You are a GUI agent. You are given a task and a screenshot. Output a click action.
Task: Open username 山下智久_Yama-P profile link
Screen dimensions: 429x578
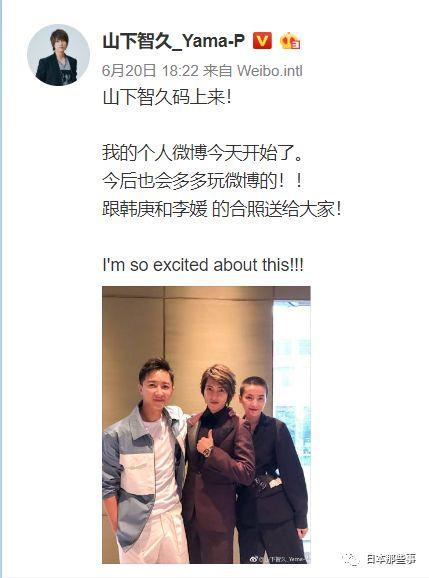(x=174, y=41)
